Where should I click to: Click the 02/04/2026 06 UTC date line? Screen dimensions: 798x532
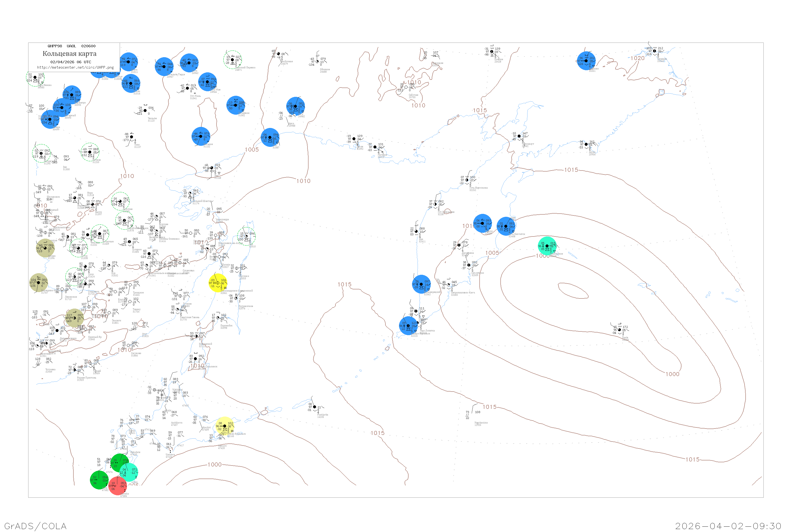click(x=70, y=62)
